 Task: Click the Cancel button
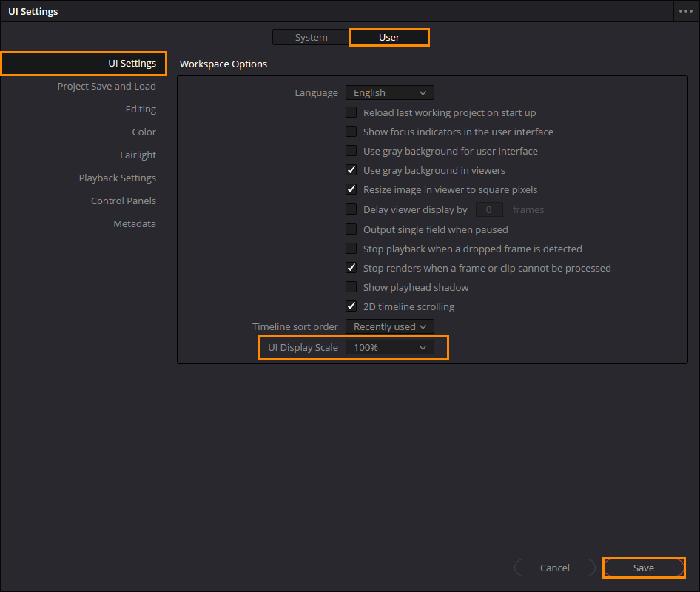coord(555,568)
